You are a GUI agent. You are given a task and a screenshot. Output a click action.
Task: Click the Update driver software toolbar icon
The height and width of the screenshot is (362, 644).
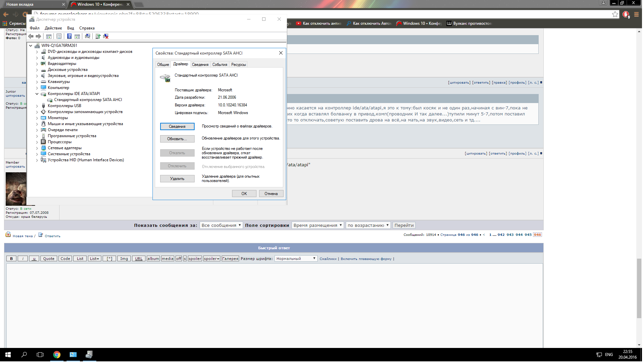98,36
